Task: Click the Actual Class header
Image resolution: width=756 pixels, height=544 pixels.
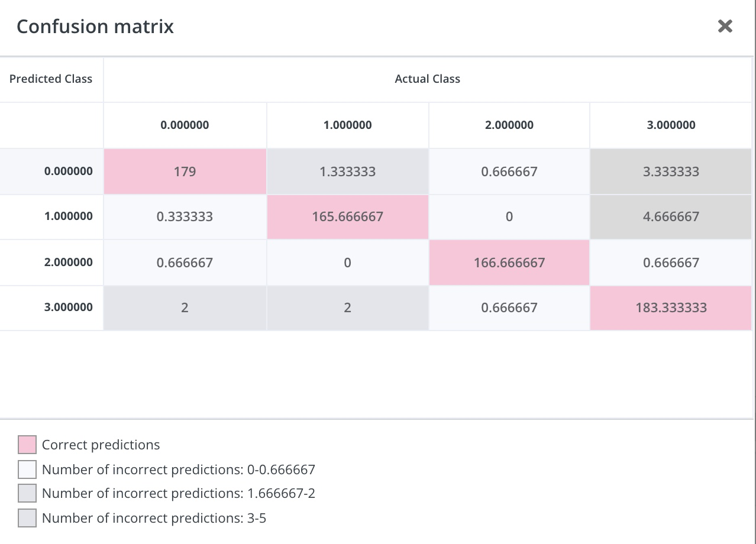Action: [427, 79]
